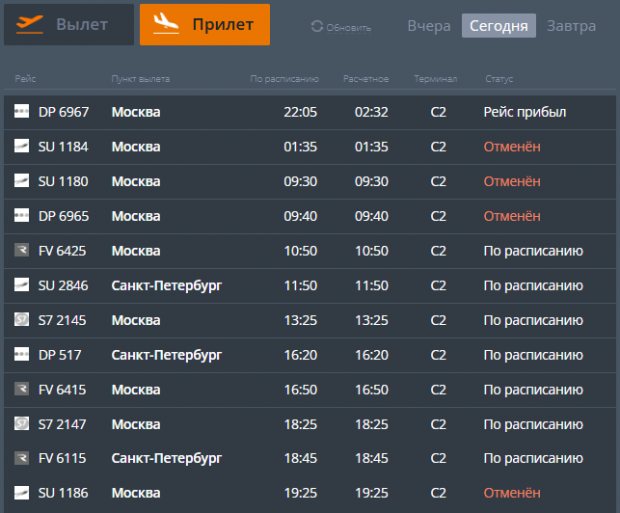Select flight number SU 1186
The width and height of the screenshot is (620, 513).
click(x=63, y=493)
